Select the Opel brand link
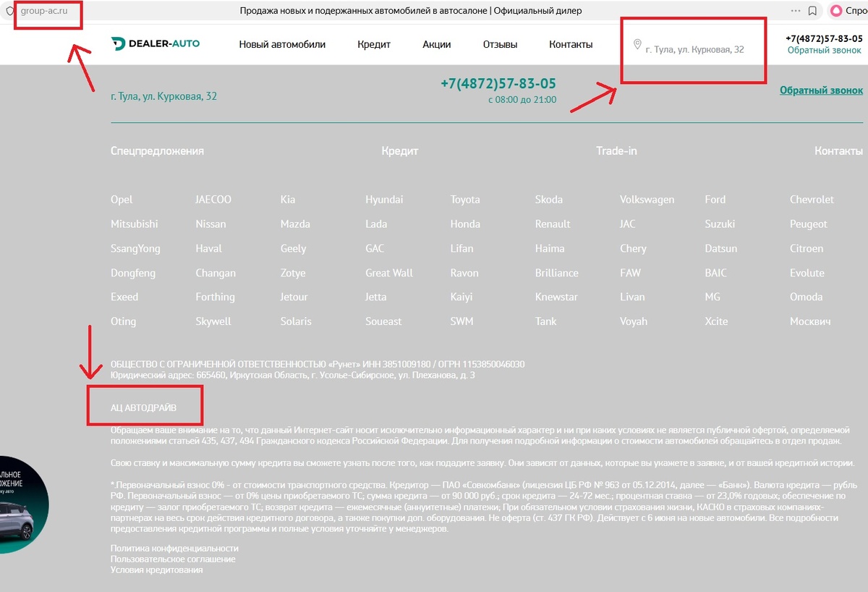 coord(122,200)
